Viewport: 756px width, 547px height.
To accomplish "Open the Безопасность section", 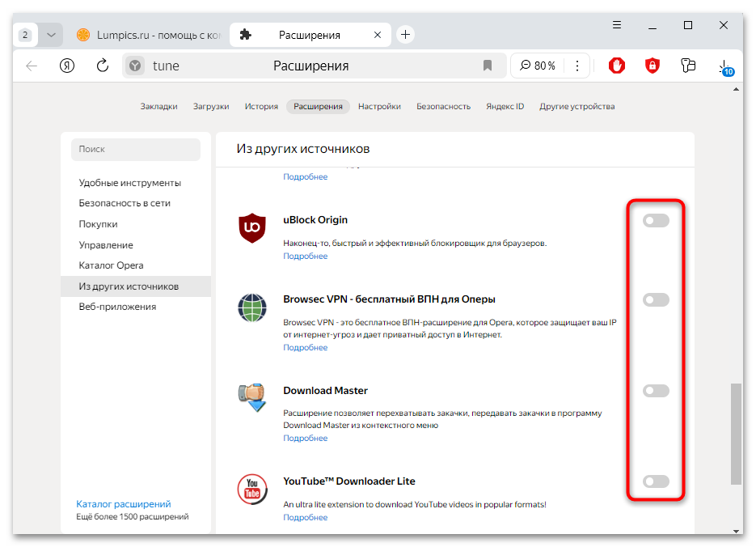I will pyautogui.click(x=443, y=107).
